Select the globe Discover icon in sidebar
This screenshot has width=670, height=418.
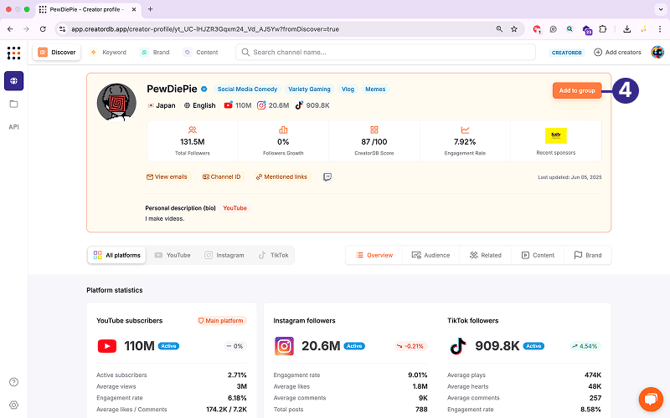(14, 81)
